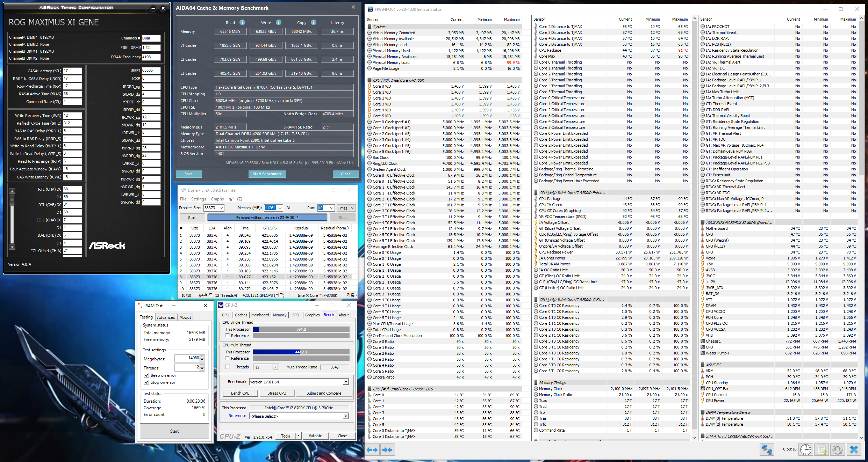The width and height of the screenshot is (868, 462).
Task: Reset sensor clock timer icon
Action: pyautogui.click(x=806, y=449)
